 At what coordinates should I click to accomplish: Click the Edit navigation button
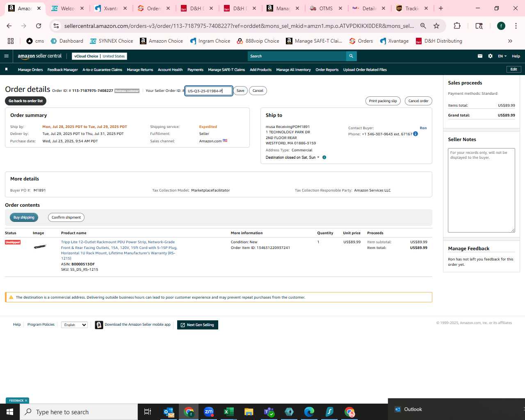(514, 69)
